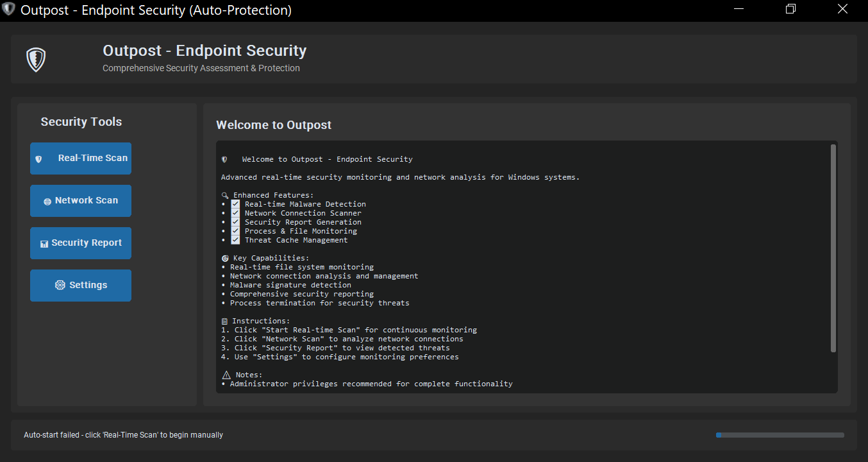This screenshot has height=462, width=868.
Task: Click the magnifier icon beside Enhanced Features
Action: pos(224,194)
